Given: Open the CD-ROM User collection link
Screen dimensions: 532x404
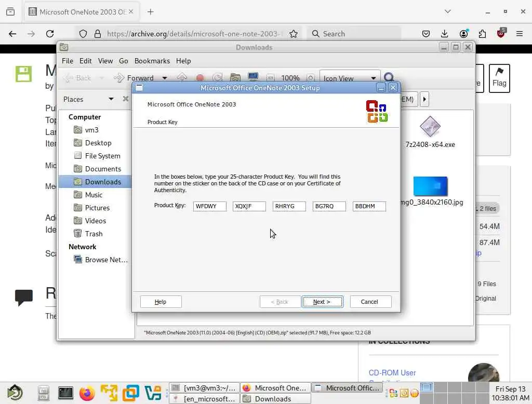Looking at the screenshot, I should coord(392,373).
